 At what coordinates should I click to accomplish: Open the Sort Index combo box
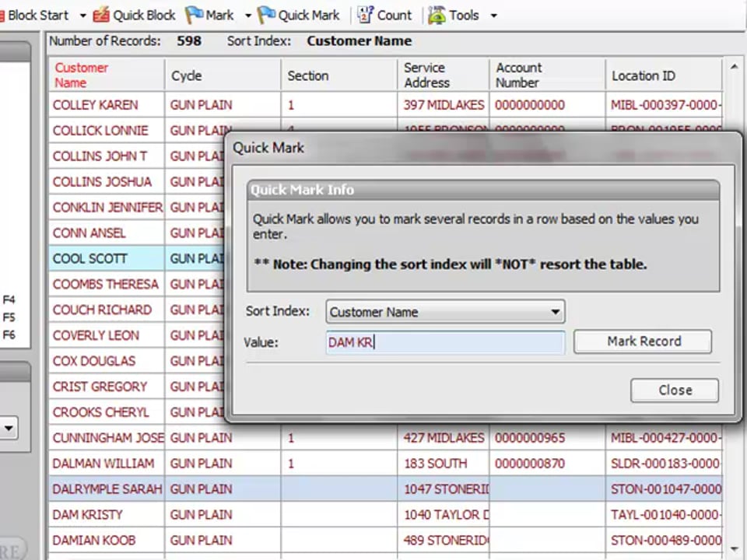pos(445,312)
